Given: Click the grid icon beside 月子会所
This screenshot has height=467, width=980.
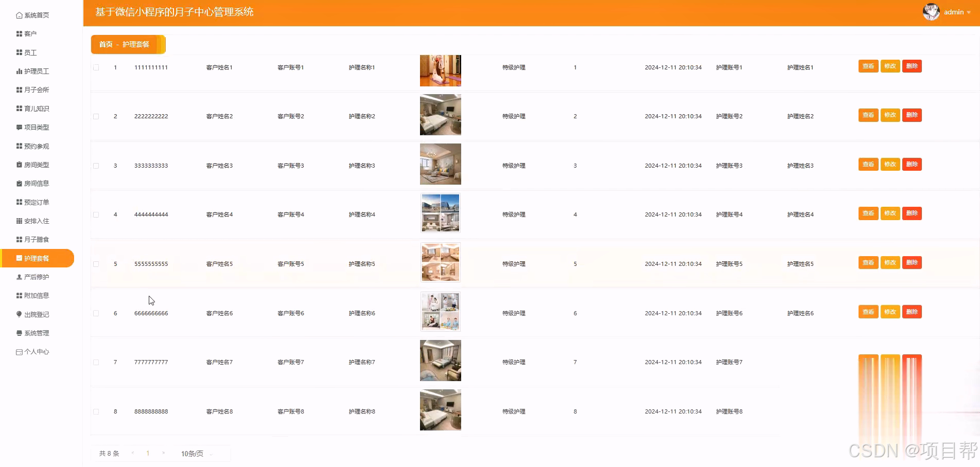Looking at the screenshot, I should pos(19,90).
